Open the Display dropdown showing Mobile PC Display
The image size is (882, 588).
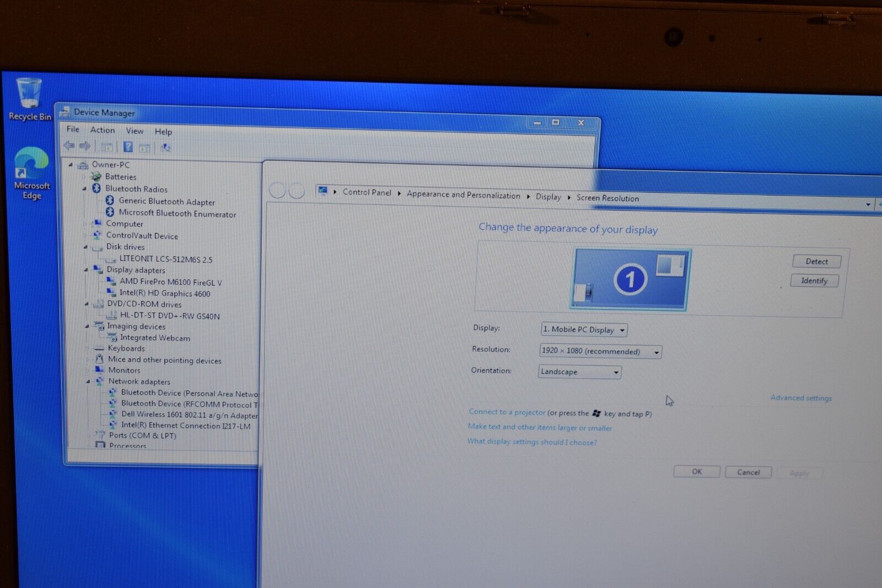[584, 330]
